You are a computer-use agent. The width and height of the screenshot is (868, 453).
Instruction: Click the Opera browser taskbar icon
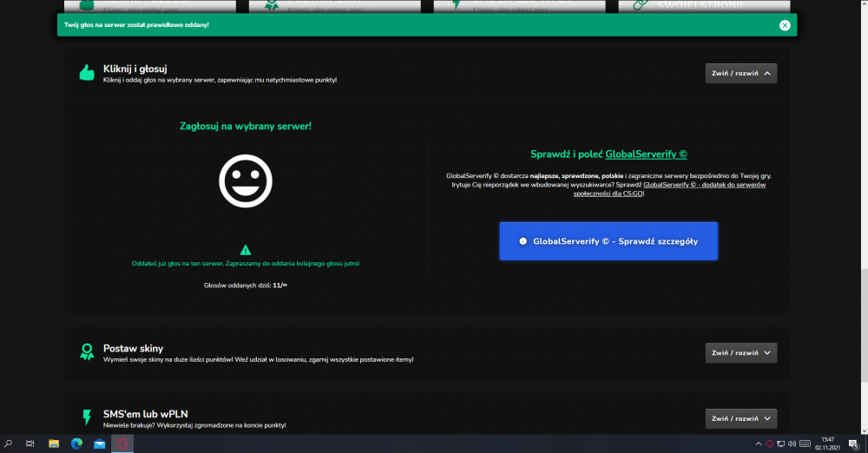pos(122,443)
